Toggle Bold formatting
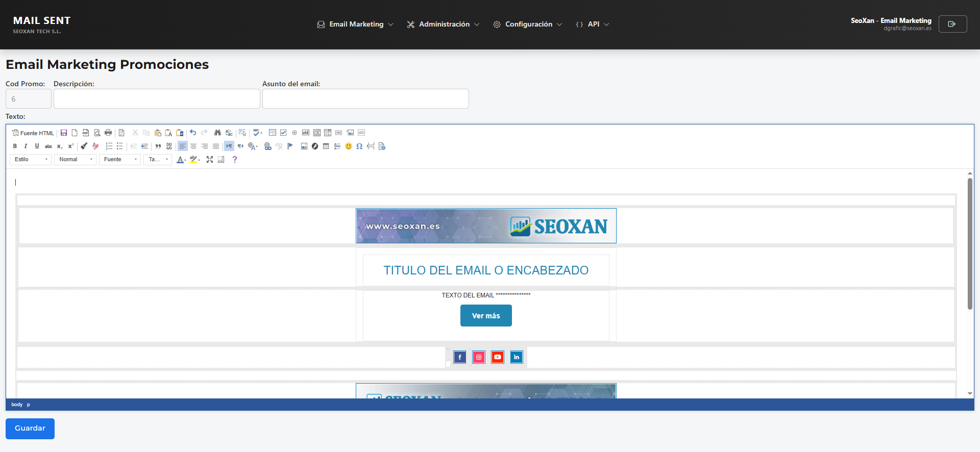This screenshot has width=980, height=452. coord(15,146)
